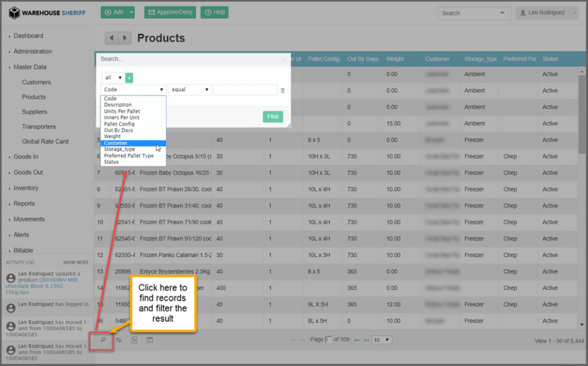Select Customer from the field list
This screenshot has width=588, height=366.
116,143
